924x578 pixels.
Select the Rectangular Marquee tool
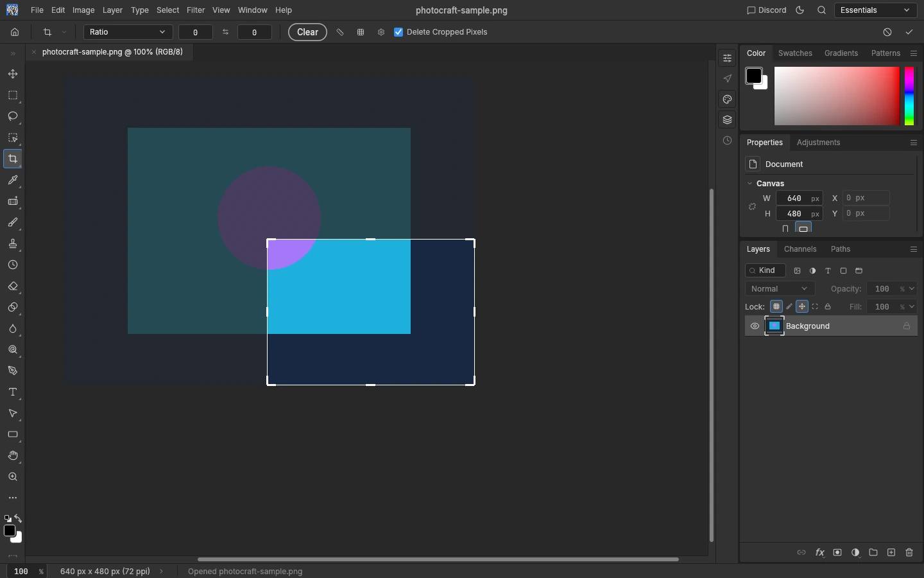click(x=13, y=96)
